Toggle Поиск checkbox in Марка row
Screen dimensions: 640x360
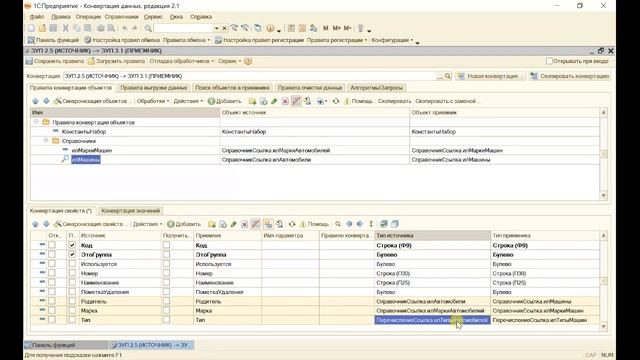(x=72, y=311)
